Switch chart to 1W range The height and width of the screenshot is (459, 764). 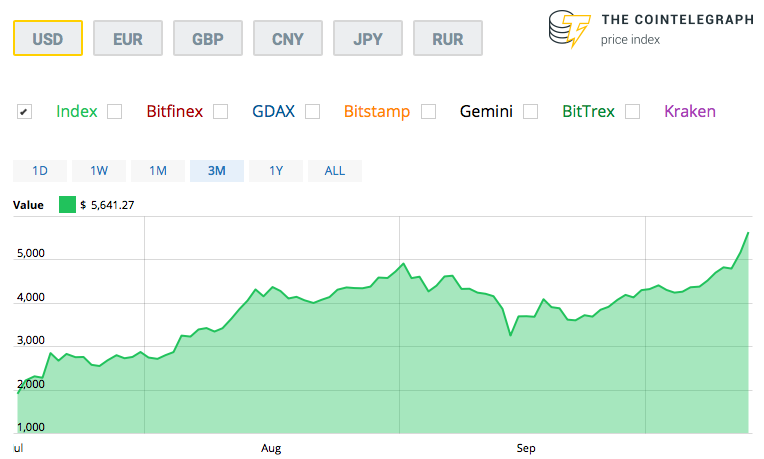(x=99, y=171)
